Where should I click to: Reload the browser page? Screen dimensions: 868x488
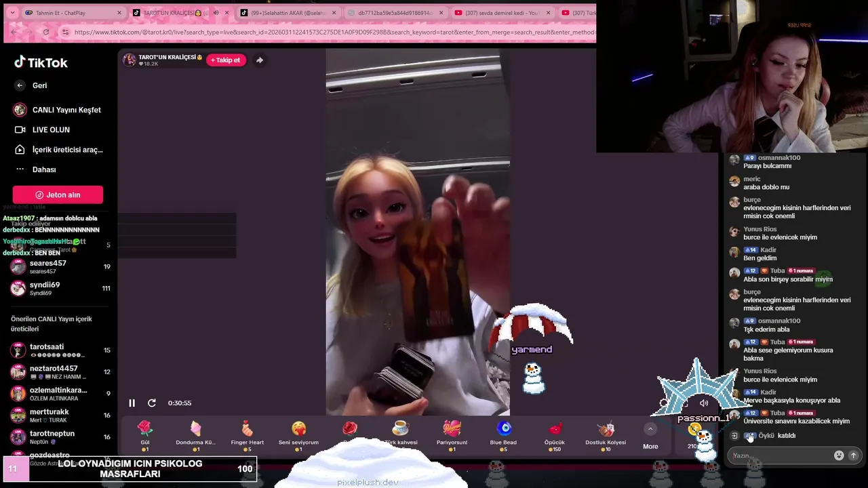(x=45, y=32)
